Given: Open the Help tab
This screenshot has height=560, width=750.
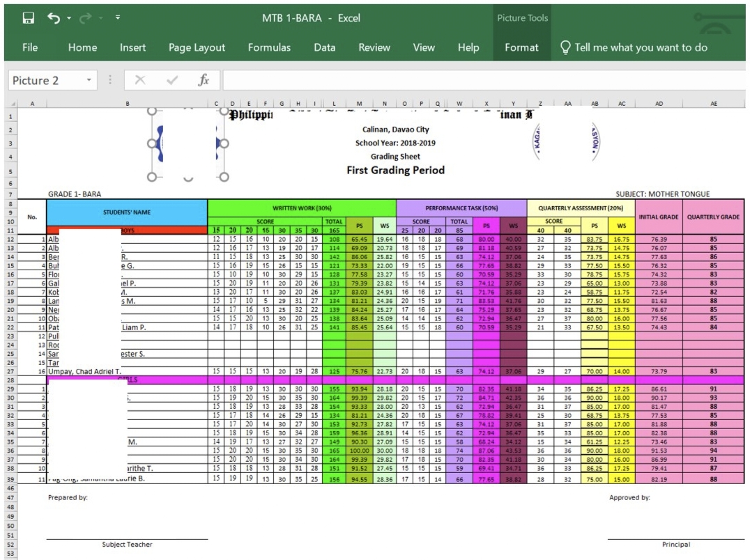Looking at the screenshot, I should tap(468, 47).
